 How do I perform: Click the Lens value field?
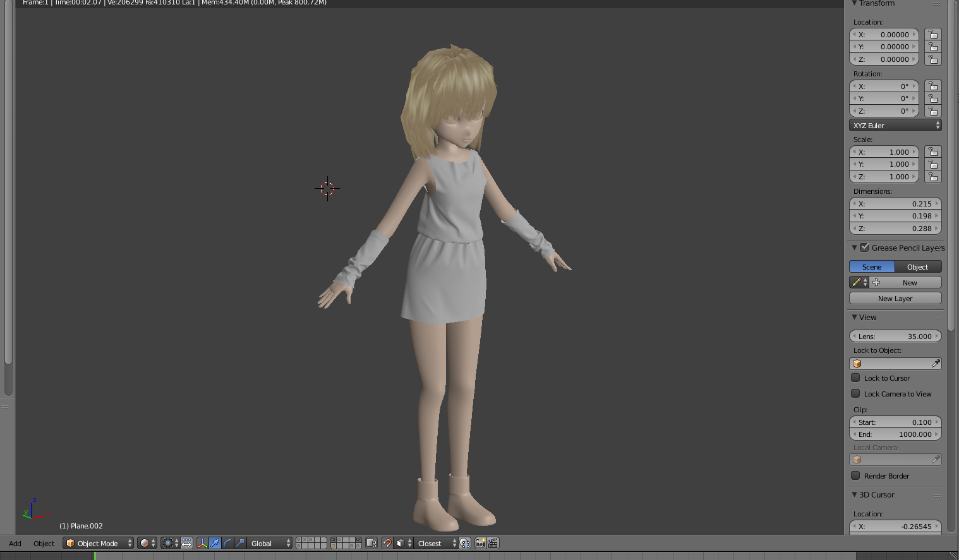point(895,337)
